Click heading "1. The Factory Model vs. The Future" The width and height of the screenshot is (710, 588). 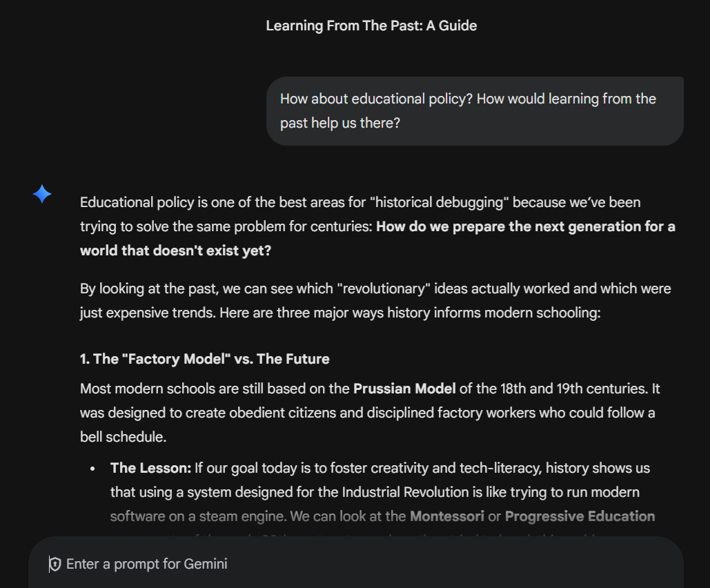205,359
